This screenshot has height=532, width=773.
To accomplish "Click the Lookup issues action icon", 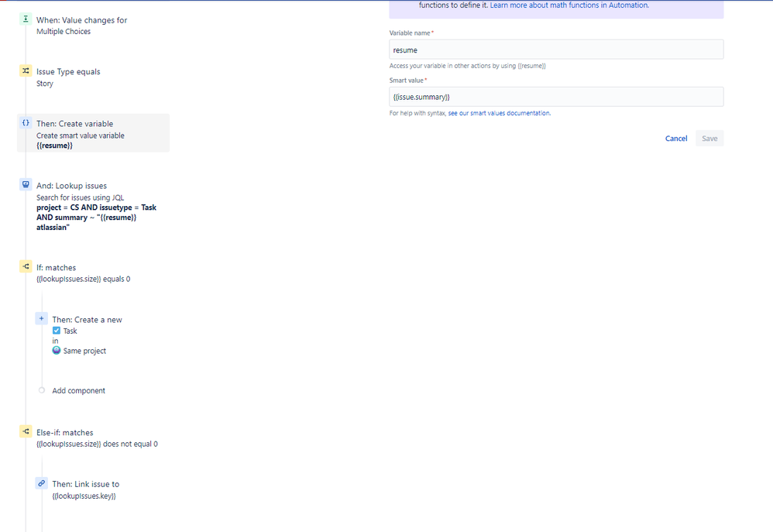I will (26, 184).
